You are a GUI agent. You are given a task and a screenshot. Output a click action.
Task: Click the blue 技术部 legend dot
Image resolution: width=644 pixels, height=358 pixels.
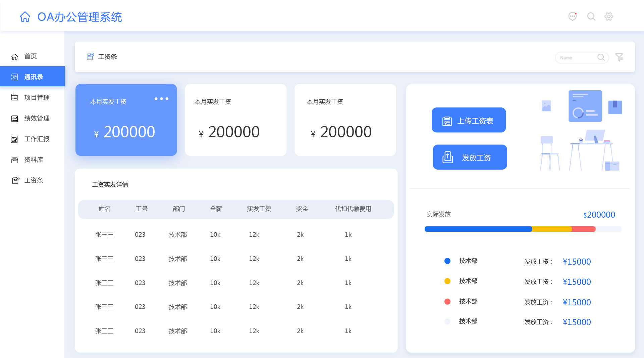447,261
